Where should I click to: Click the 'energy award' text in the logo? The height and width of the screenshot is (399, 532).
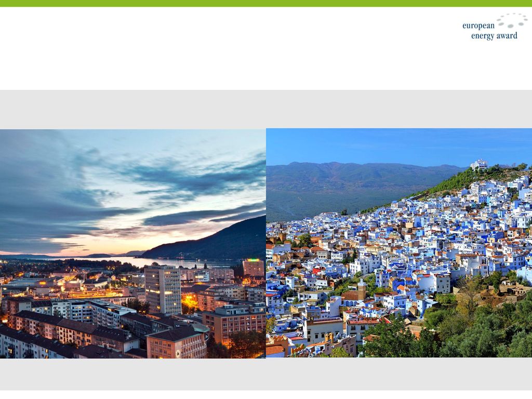click(494, 36)
